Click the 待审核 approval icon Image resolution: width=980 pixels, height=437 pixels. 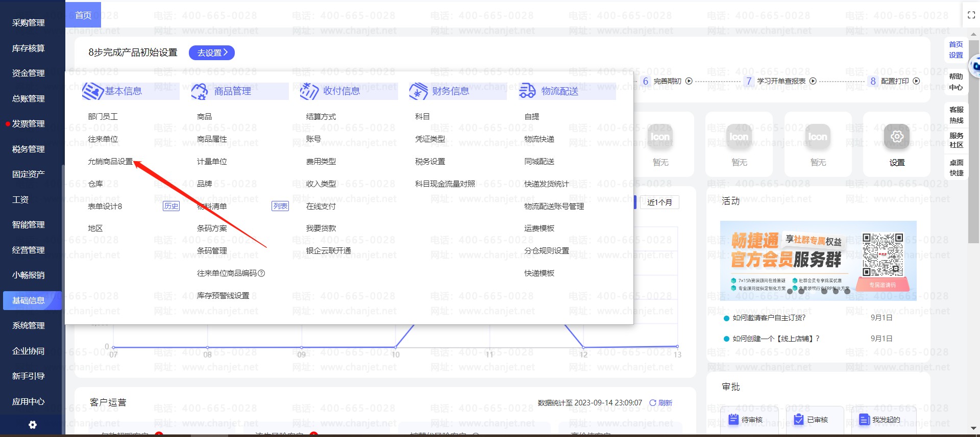(733, 419)
